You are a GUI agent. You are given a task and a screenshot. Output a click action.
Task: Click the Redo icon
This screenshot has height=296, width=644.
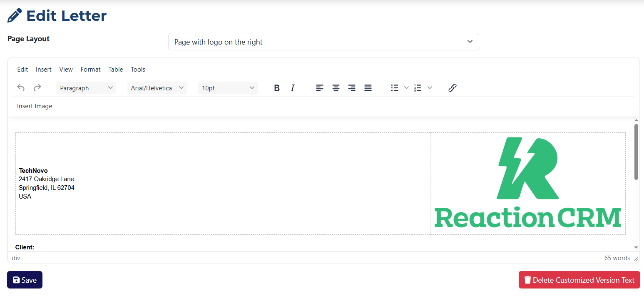point(37,88)
